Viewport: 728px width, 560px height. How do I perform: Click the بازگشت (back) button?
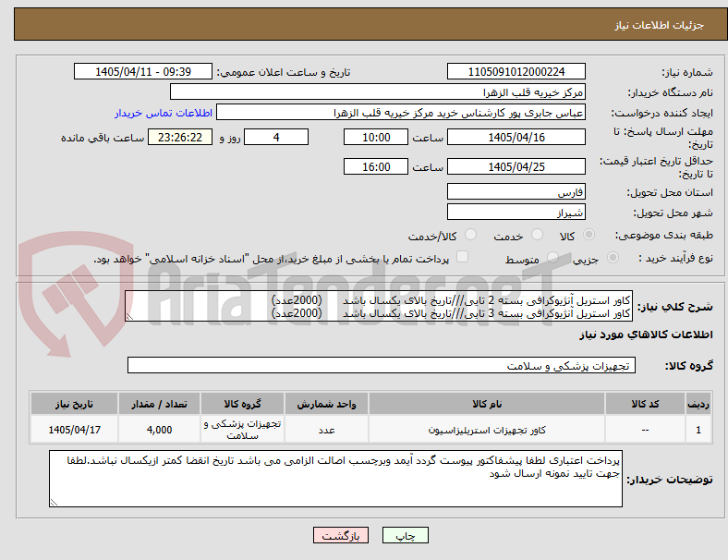pyautogui.click(x=341, y=535)
